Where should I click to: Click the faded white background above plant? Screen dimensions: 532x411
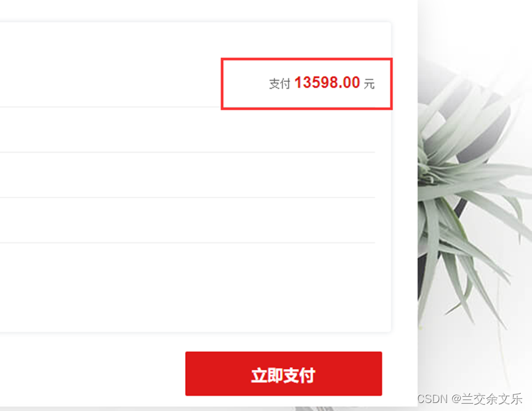(475, 31)
